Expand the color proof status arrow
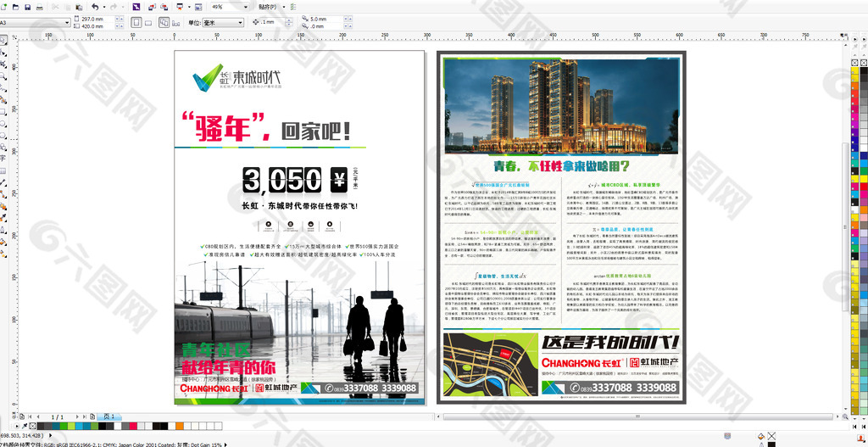Image resolution: width=868 pixels, height=447 pixels. pyautogui.click(x=225, y=444)
